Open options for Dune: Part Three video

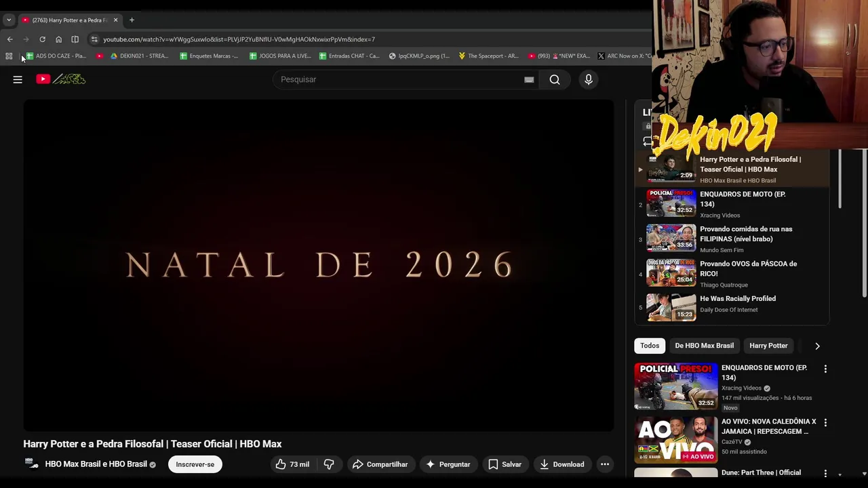[825, 473]
